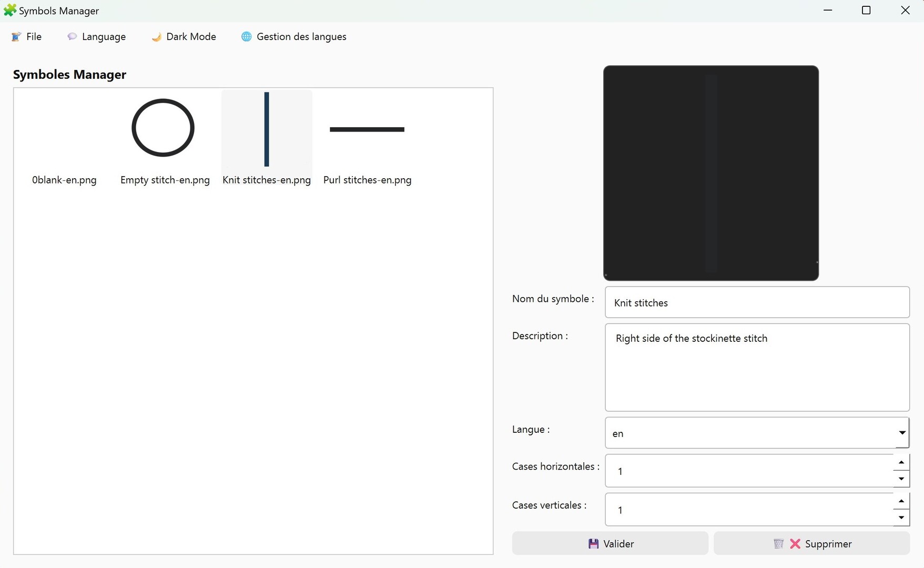
Task: Click inside the Nom du symbole field
Action: click(x=736, y=302)
